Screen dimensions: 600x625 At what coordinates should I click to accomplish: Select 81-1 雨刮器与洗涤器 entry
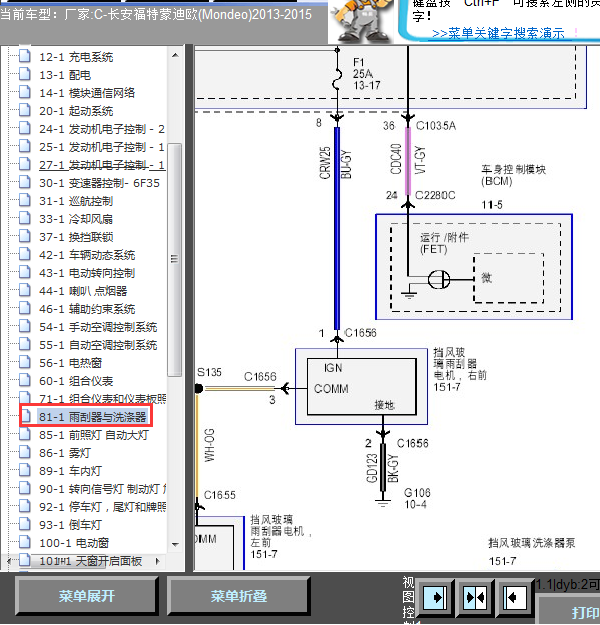coord(92,417)
